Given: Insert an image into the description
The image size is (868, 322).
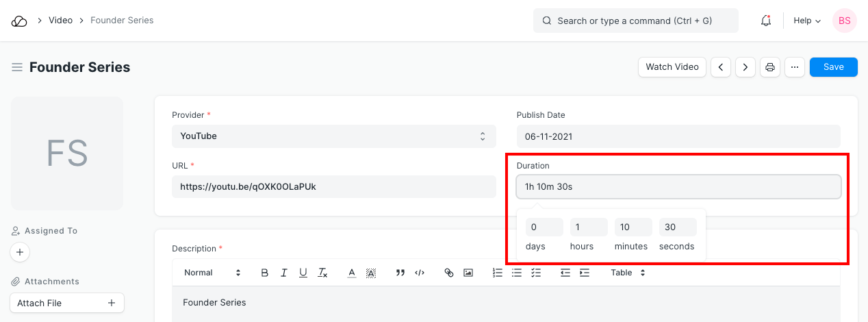Looking at the screenshot, I should [468, 273].
